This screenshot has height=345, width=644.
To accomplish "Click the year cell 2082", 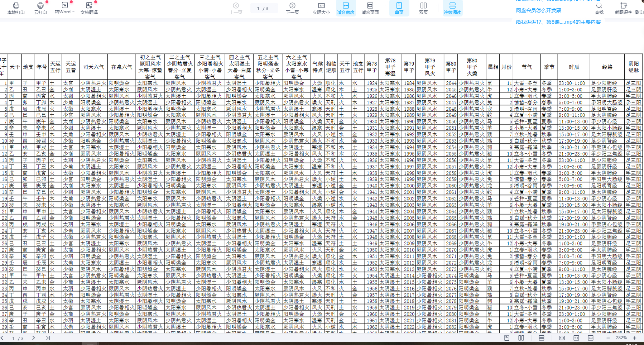I will (451, 327).
